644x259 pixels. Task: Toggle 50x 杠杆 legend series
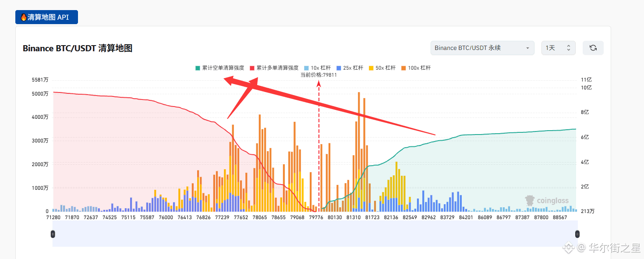[x=382, y=68]
